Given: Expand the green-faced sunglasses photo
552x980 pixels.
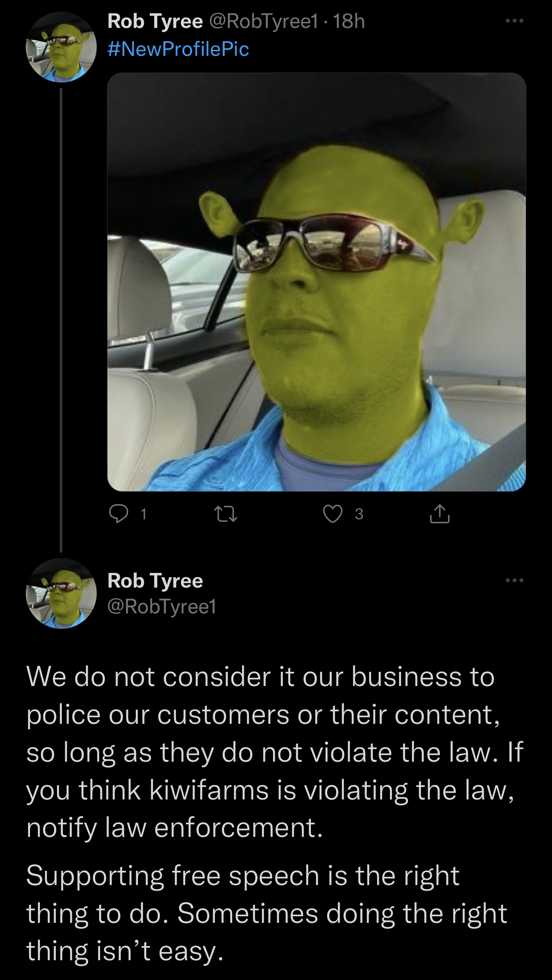Looking at the screenshot, I should [316, 282].
